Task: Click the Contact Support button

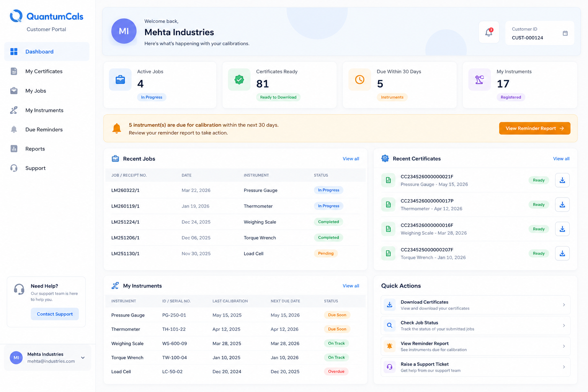Action: pyautogui.click(x=55, y=314)
